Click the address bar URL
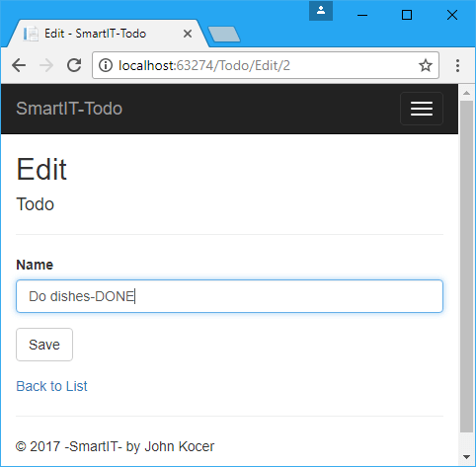This screenshot has width=476, height=467. 204,65
